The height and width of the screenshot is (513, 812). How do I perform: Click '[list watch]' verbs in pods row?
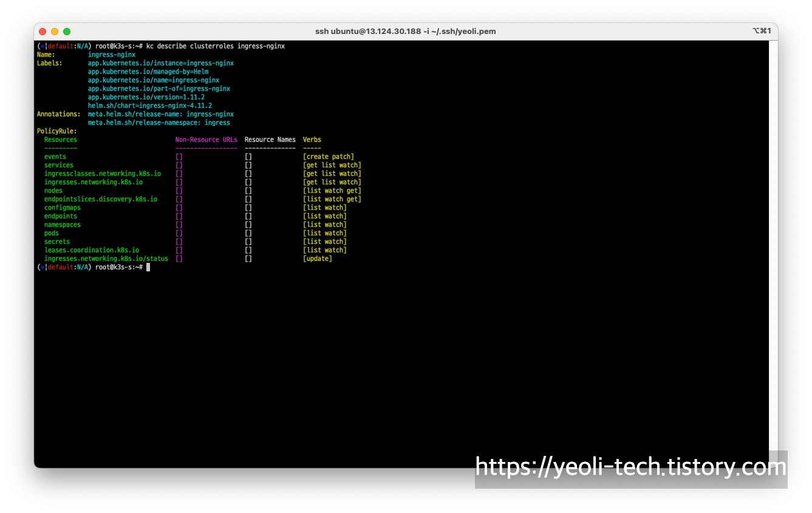325,233
